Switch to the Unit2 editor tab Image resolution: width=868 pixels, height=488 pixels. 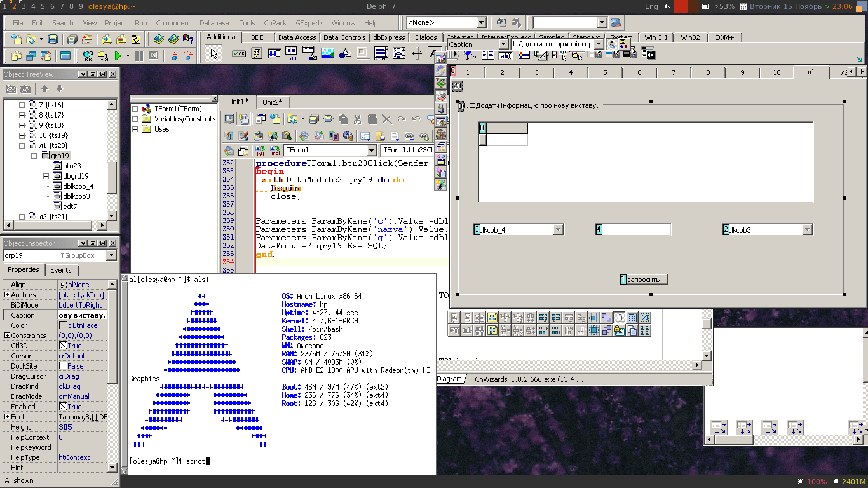(x=273, y=102)
